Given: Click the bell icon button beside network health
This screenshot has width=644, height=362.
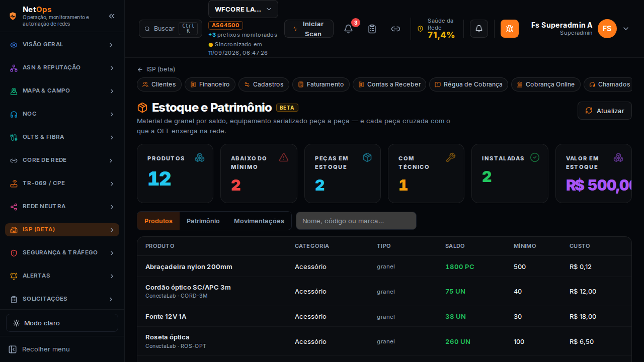Looking at the screenshot, I should [x=479, y=29].
